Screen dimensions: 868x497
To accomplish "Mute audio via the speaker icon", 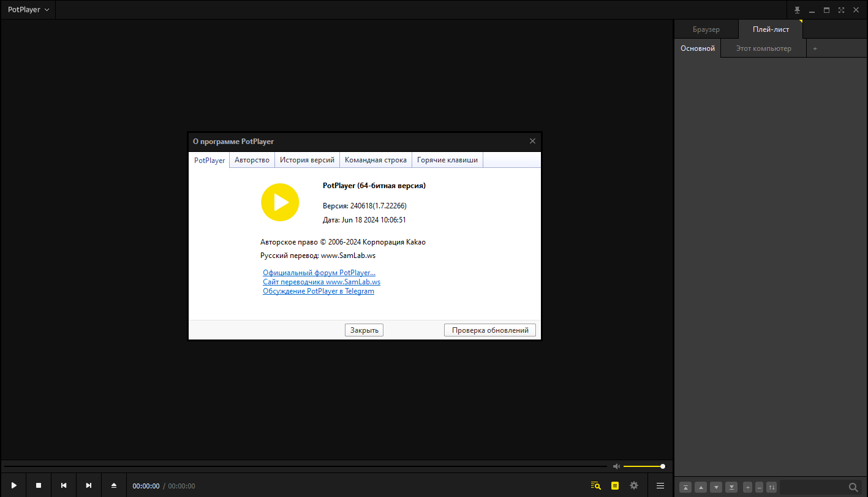I will (x=616, y=466).
